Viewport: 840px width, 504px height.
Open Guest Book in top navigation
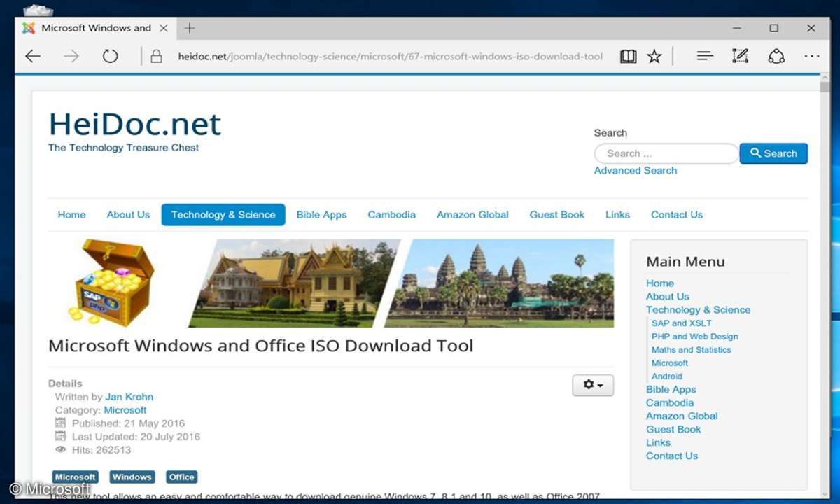tap(556, 215)
